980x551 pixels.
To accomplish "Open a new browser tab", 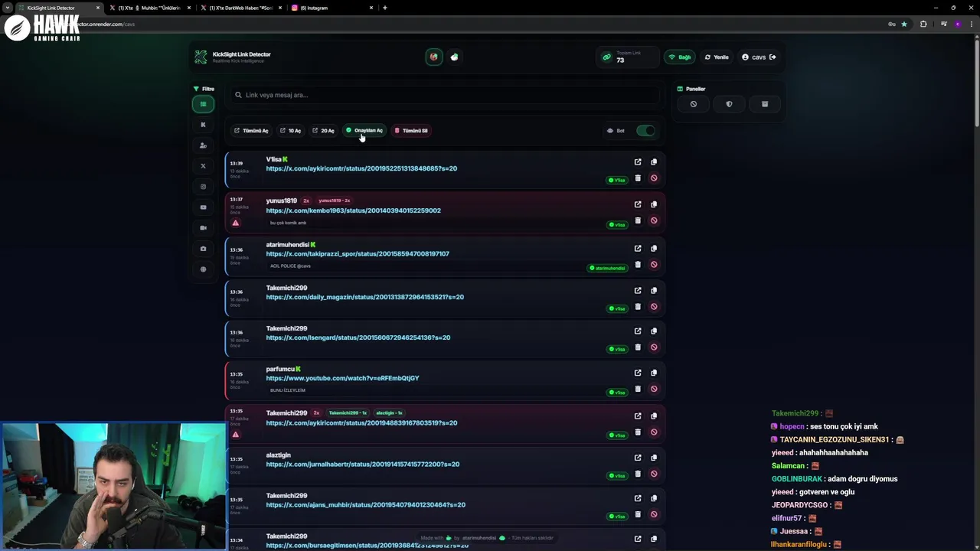I will [x=385, y=8].
